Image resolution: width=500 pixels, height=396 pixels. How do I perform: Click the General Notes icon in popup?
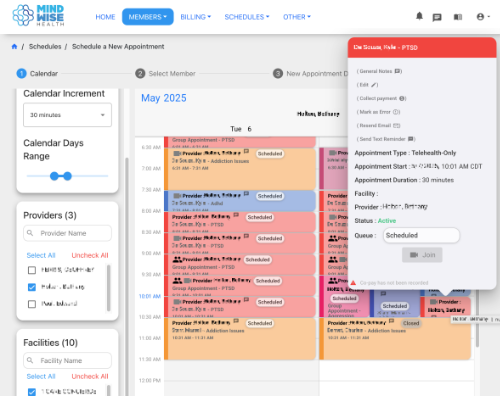(x=398, y=71)
